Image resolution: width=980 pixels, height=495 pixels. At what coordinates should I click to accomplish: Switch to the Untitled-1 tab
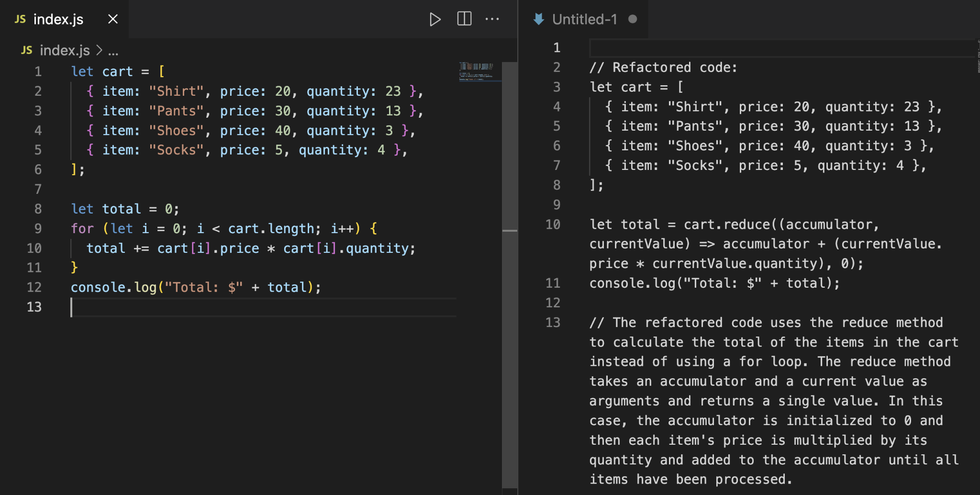pyautogui.click(x=584, y=19)
